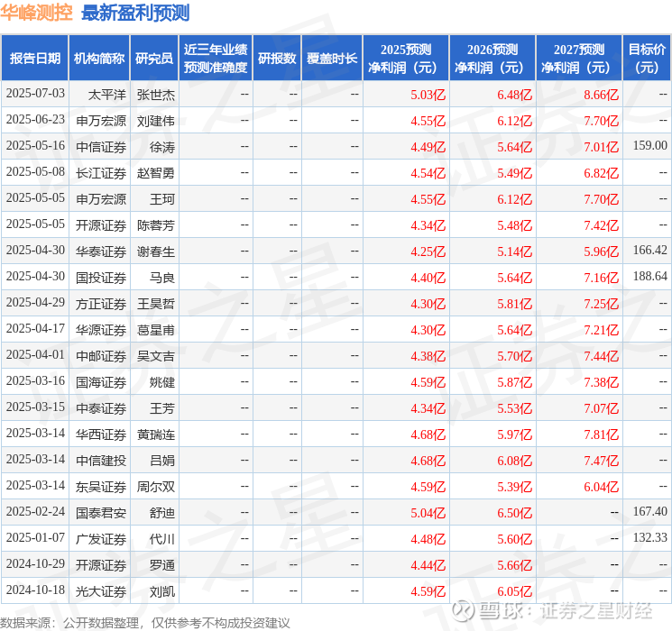Click the 6.82亿 forecast value
Viewport: 672px width, 631px height.
click(x=601, y=173)
